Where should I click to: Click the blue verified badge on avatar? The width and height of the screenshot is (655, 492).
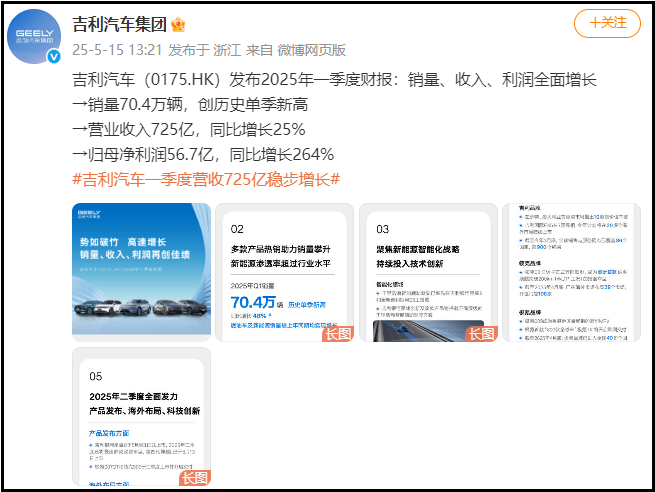(x=54, y=56)
